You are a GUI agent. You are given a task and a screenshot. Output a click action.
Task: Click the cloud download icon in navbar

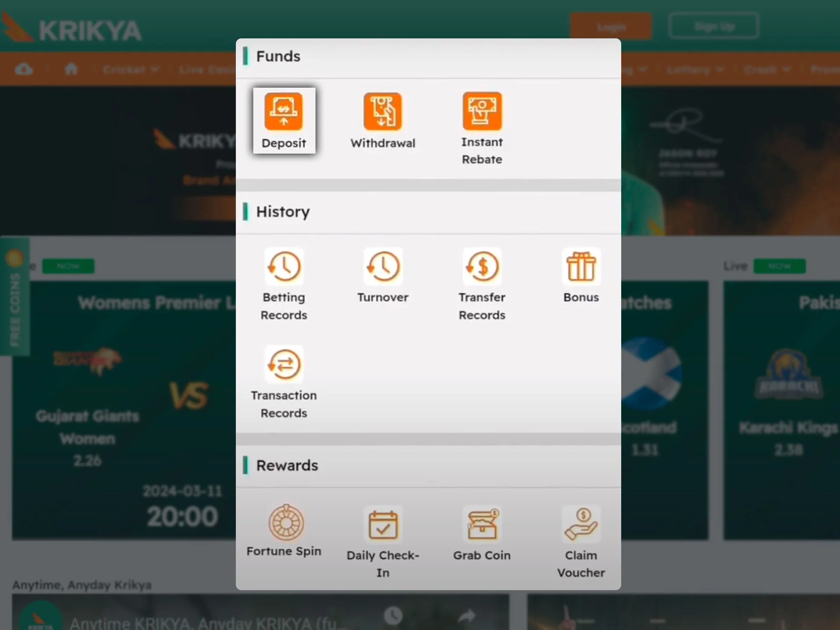click(24, 69)
